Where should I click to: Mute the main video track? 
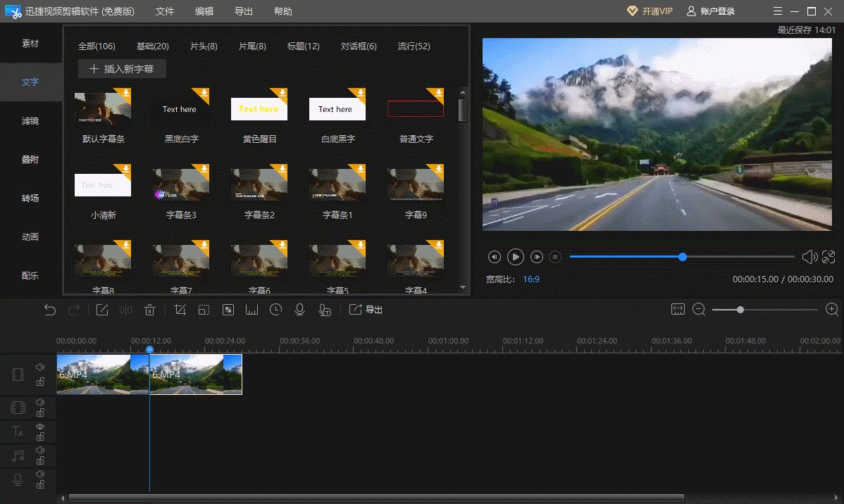click(x=40, y=367)
